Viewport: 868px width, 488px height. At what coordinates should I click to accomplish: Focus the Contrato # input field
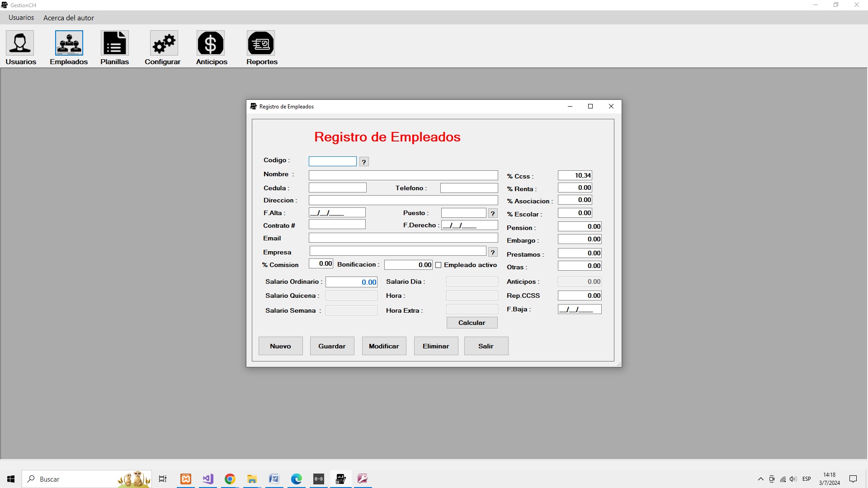337,224
